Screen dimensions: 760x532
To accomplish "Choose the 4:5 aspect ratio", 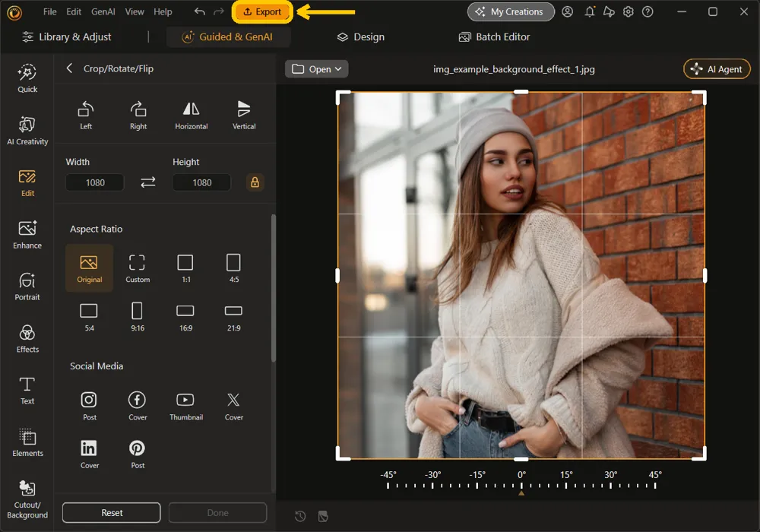I will coord(233,268).
